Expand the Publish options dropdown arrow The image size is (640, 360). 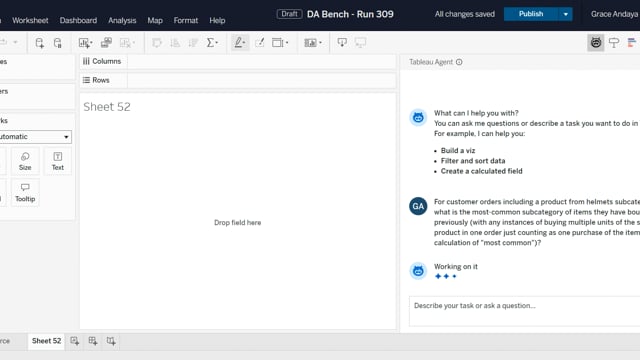point(565,14)
